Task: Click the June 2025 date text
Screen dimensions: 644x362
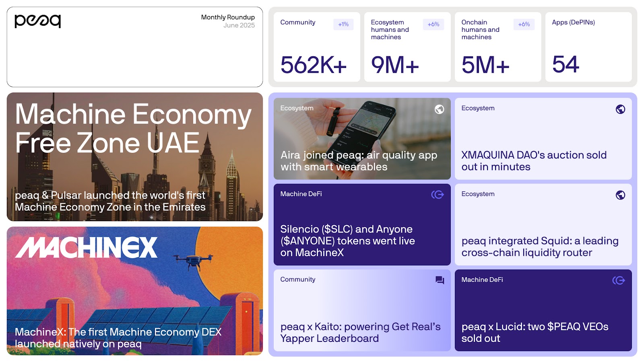Action: pyautogui.click(x=239, y=25)
